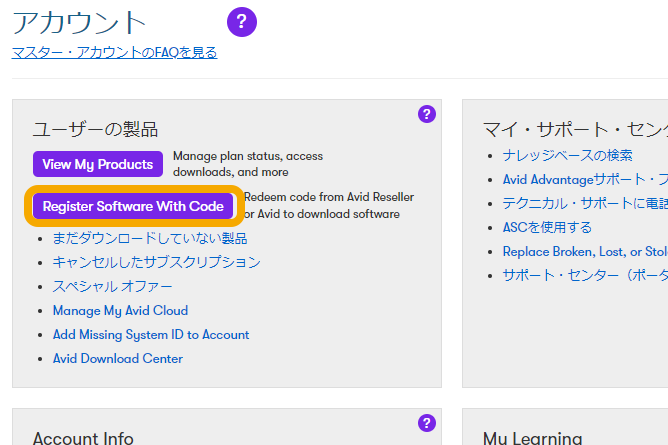Click the ユーザーの製品 heading
This screenshot has width=668, height=445.
click(95, 129)
